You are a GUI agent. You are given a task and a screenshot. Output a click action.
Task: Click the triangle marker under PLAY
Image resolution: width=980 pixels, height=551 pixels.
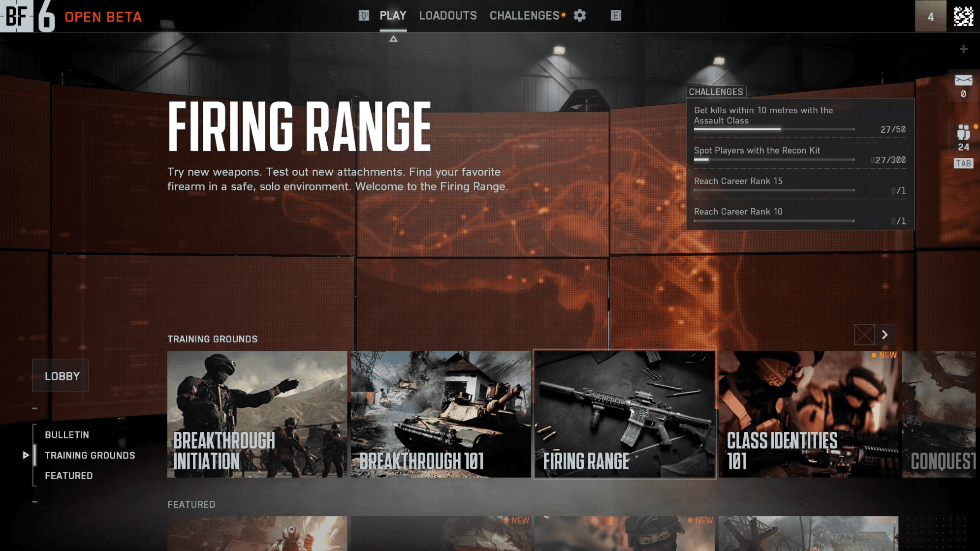(x=393, y=39)
